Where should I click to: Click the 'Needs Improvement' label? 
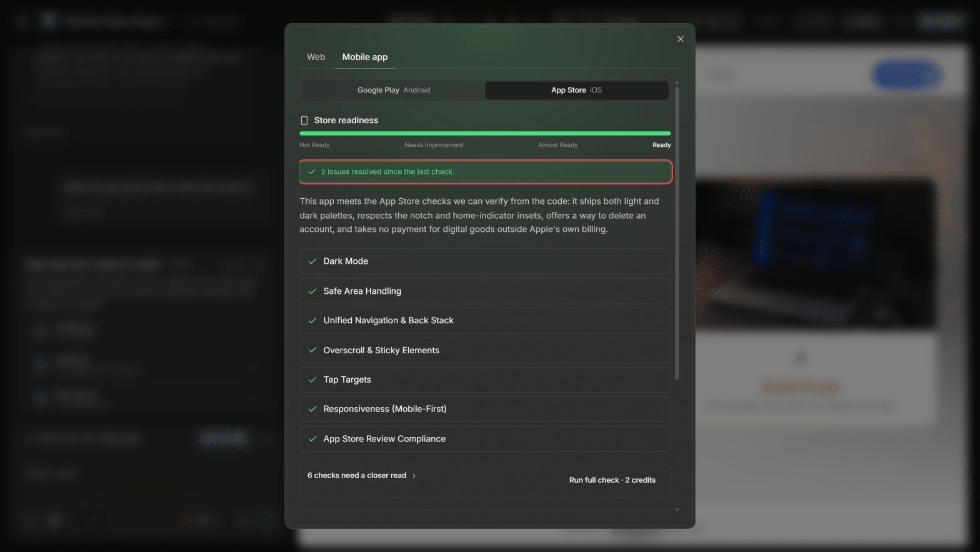click(434, 145)
